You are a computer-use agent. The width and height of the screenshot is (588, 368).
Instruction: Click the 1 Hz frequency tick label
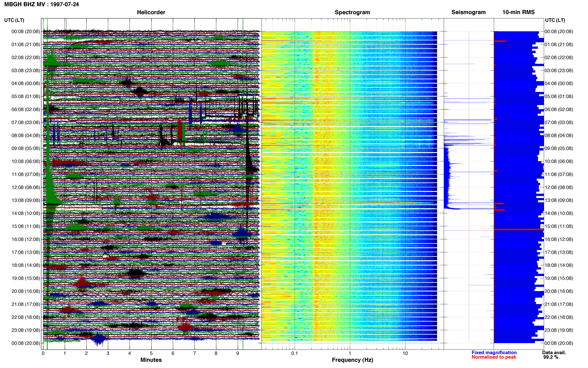(x=350, y=353)
